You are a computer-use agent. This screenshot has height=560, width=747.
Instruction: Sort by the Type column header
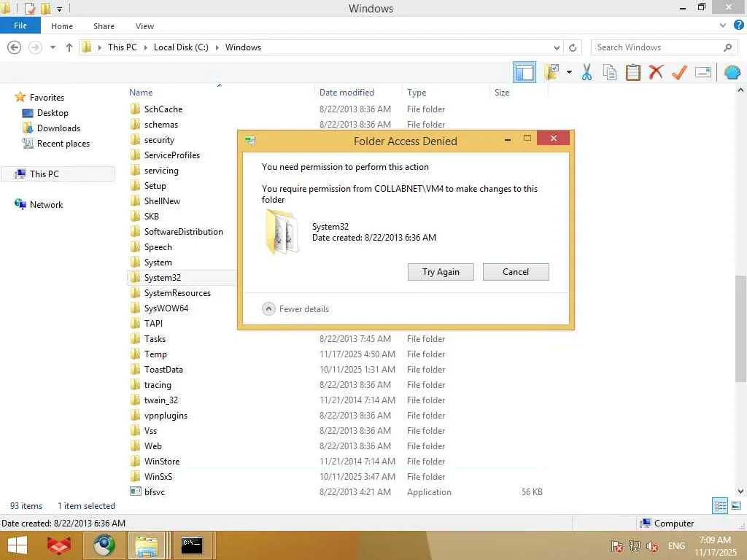click(x=417, y=93)
